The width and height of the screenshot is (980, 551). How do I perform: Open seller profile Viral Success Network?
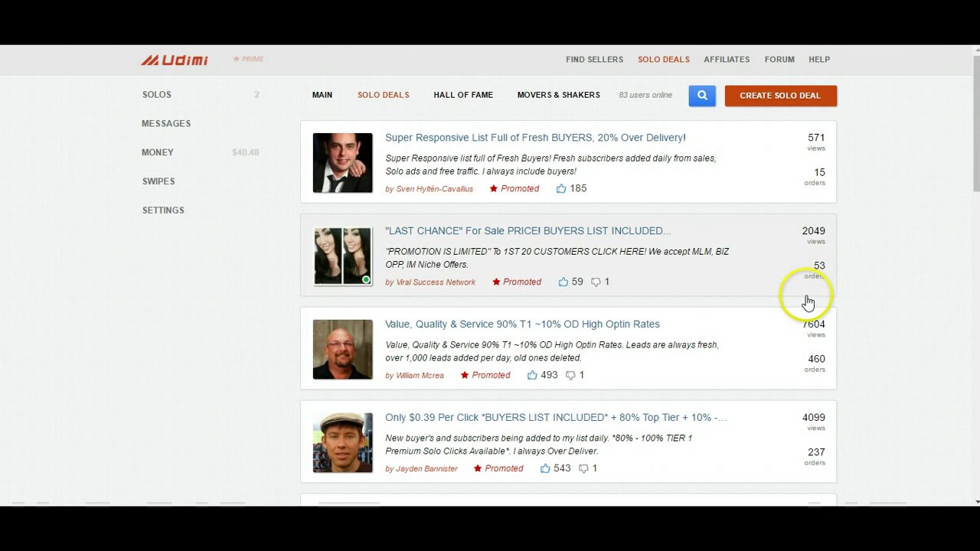point(436,282)
